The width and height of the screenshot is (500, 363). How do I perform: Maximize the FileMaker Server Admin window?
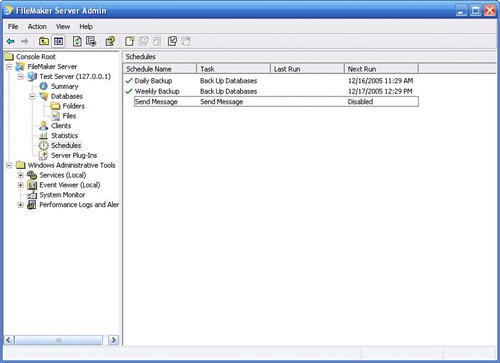[475, 10]
